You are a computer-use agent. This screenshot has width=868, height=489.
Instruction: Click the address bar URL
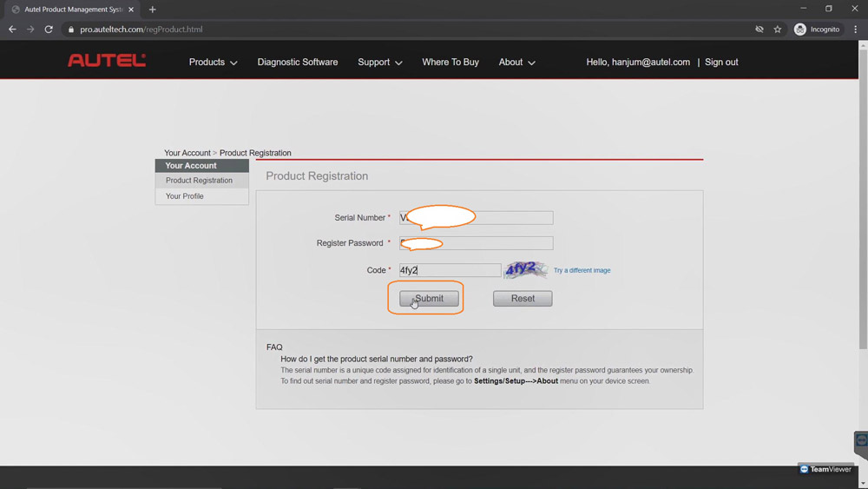tap(141, 30)
